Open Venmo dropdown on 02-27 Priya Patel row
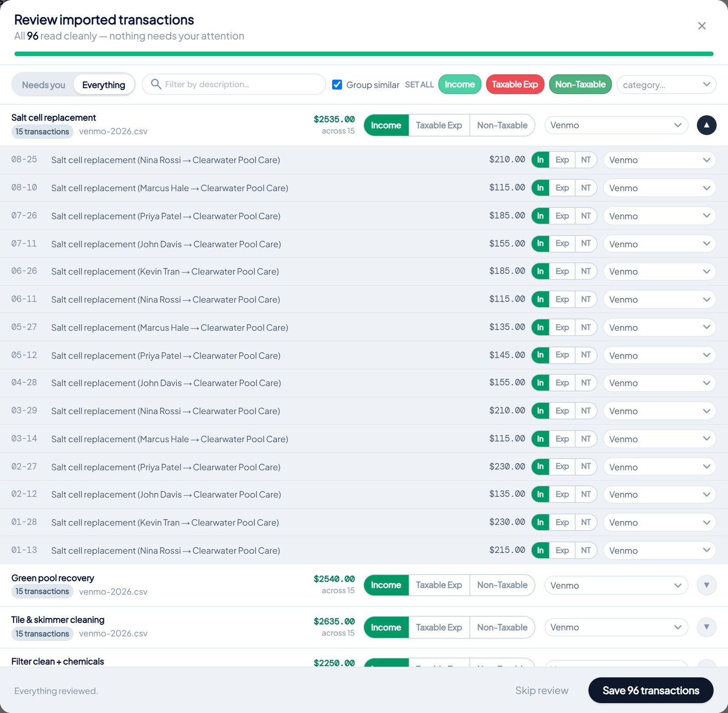The height and width of the screenshot is (713, 728). tap(659, 467)
